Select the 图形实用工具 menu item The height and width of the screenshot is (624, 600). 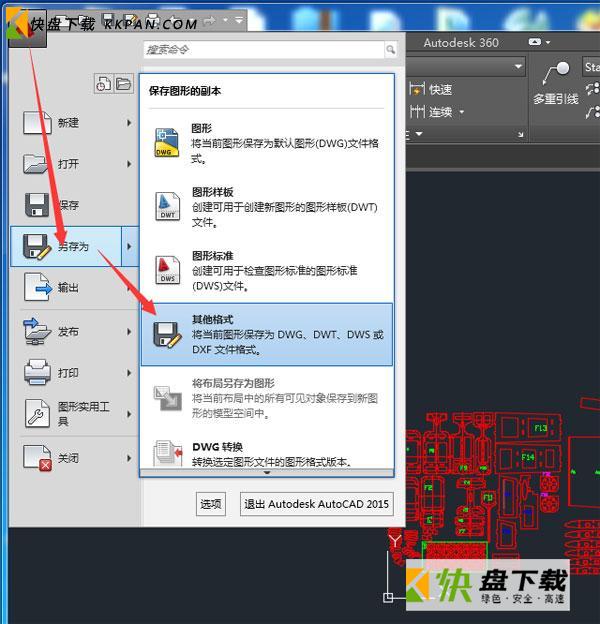pos(74,414)
